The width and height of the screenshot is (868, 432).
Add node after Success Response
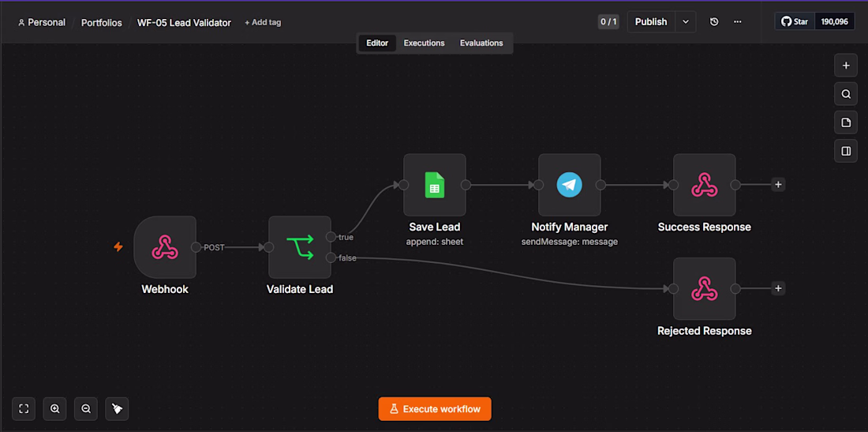[x=778, y=185]
